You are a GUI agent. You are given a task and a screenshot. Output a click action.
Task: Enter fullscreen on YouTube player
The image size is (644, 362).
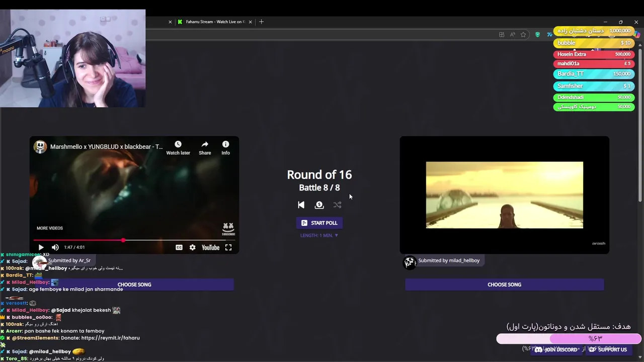228,247
